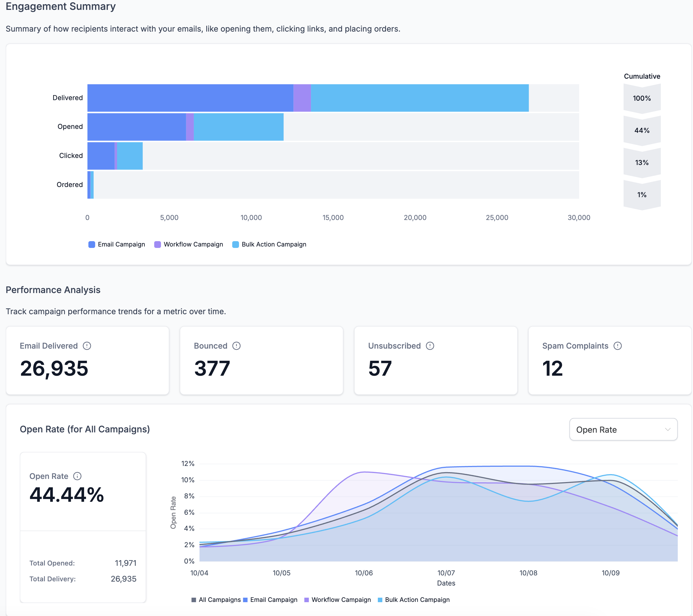The image size is (693, 616).
Task: Click the Unsubscribed info icon
Action: (429, 346)
